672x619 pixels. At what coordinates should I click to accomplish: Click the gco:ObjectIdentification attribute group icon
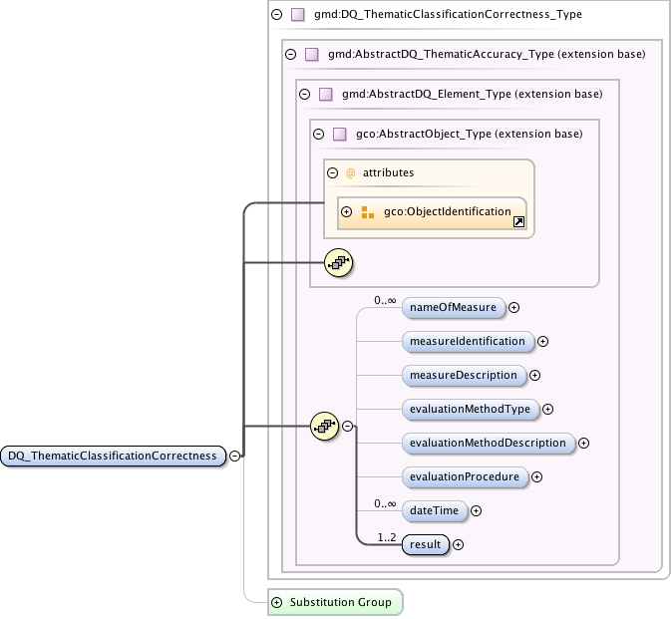367,212
